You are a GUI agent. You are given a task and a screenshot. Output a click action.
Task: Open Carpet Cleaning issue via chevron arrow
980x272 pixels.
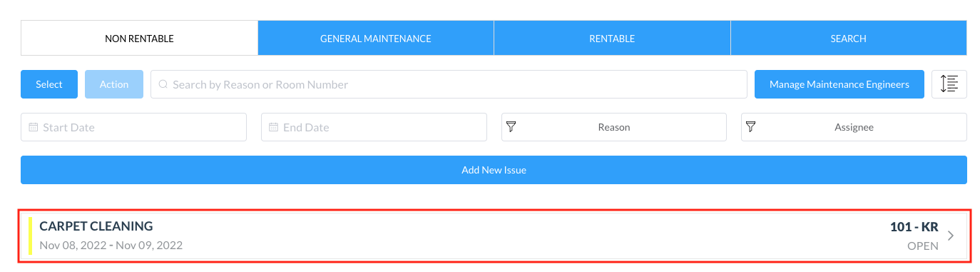pos(951,236)
